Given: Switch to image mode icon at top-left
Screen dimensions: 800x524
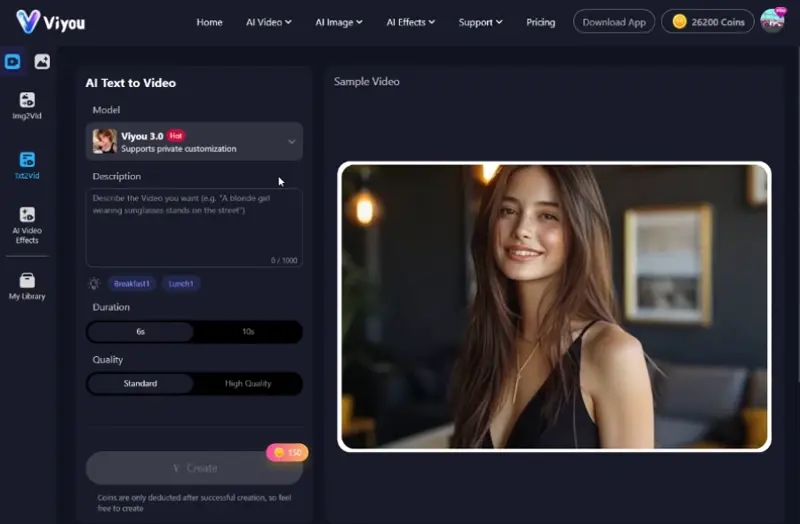Looking at the screenshot, I should [42, 62].
